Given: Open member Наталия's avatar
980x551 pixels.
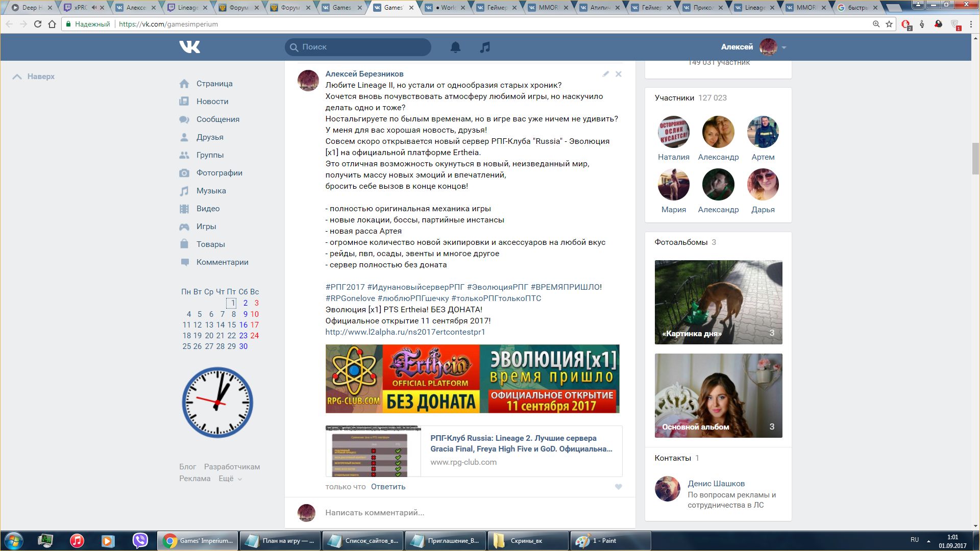Looking at the screenshot, I should (x=674, y=132).
